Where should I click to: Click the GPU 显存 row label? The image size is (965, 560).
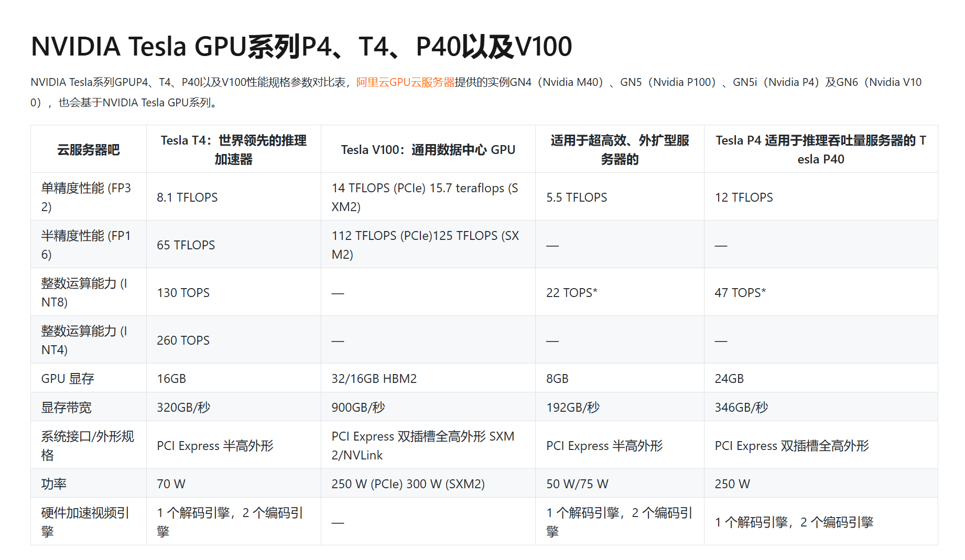(89, 379)
